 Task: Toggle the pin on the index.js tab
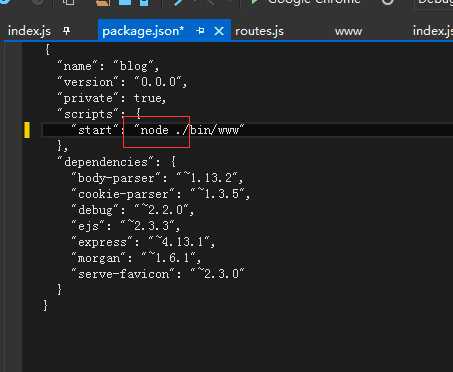[66, 31]
